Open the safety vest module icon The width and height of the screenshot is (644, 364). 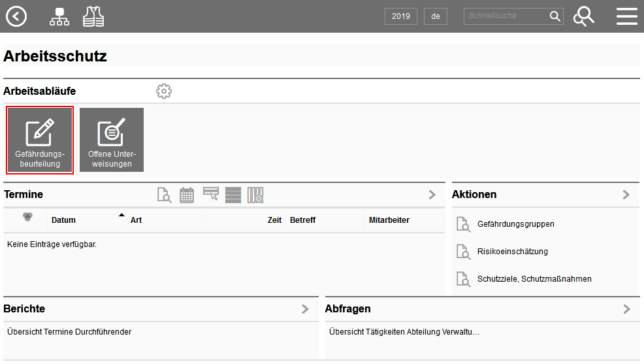pyautogui.click(x=93, y=17)
